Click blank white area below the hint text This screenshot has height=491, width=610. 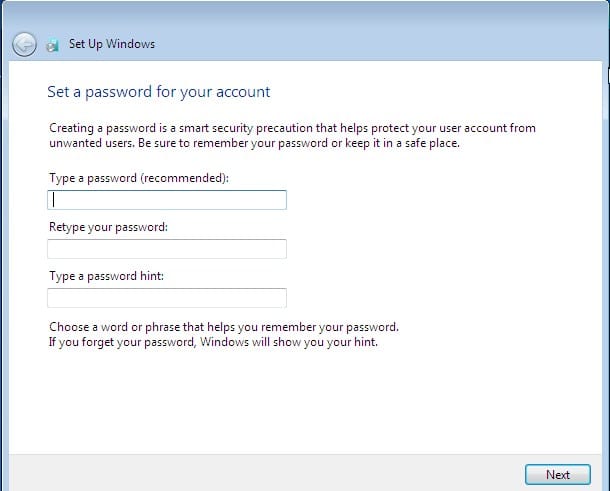coord(303,401)
